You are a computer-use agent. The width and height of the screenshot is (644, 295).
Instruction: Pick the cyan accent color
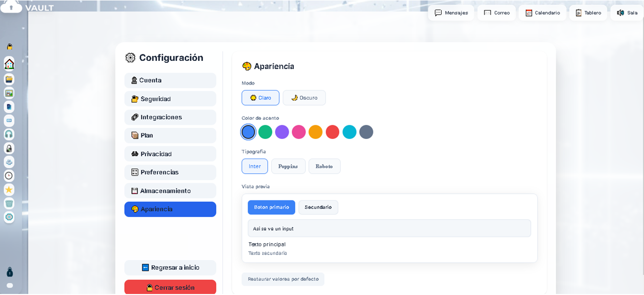coord(350,132)
